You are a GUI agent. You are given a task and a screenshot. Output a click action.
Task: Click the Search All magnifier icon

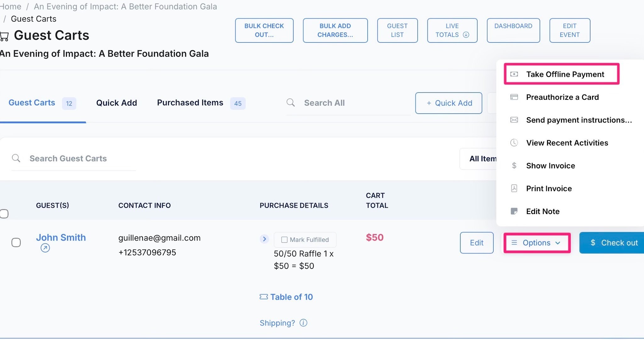291,103
